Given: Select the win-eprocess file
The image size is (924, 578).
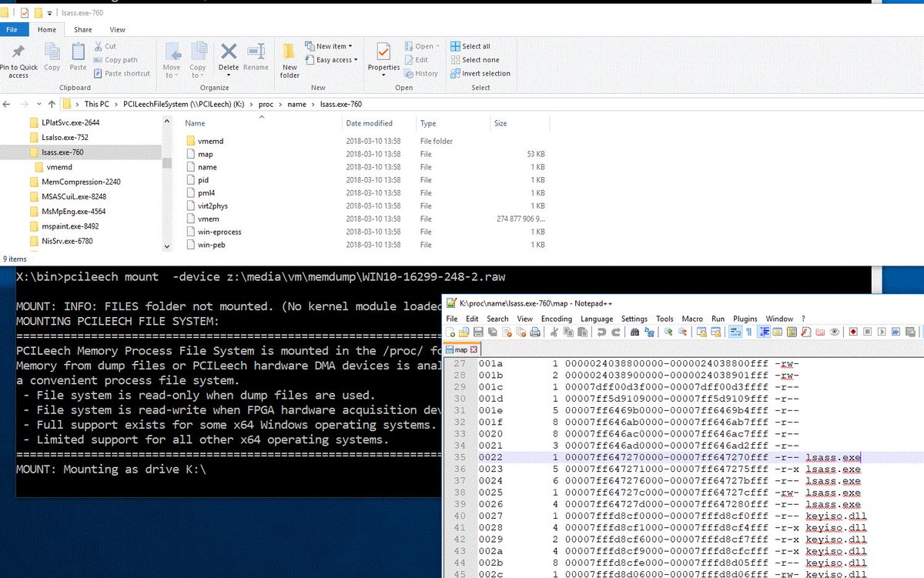Looking at the screenshot, I should click(x=219, y=232).
